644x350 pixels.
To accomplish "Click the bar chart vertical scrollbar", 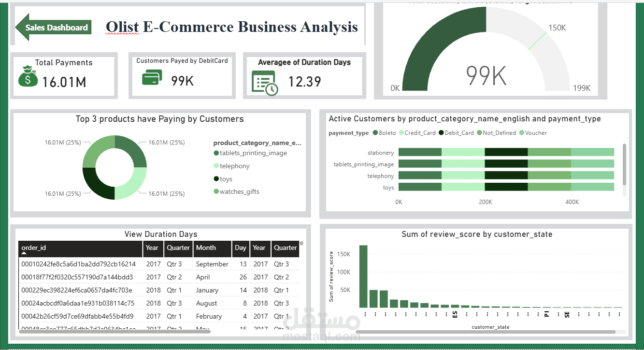I will (x=624, y=164).
